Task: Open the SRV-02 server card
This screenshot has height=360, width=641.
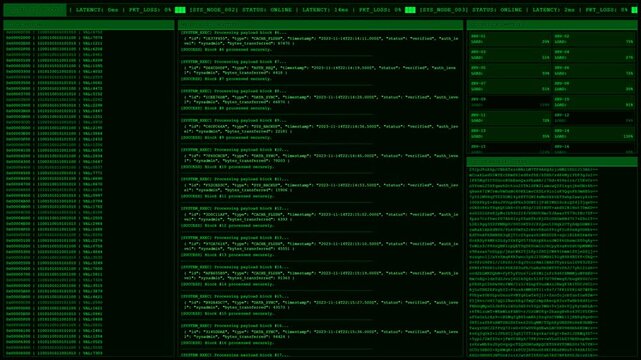Action: click(594, 39)
